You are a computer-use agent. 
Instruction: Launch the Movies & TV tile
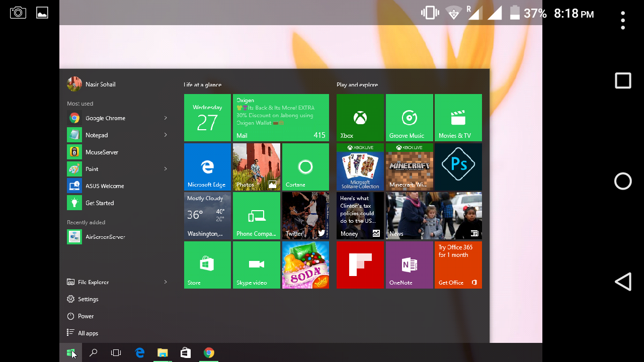click(458, 118)
